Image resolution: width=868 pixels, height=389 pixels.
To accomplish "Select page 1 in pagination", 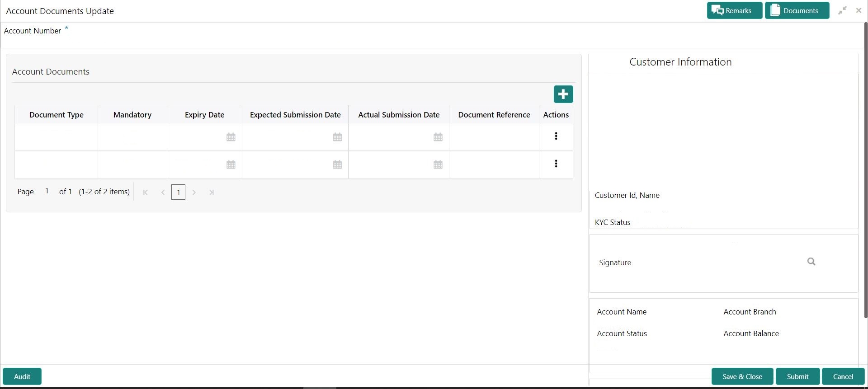I will pyautogui.click(x=179, y=192).
